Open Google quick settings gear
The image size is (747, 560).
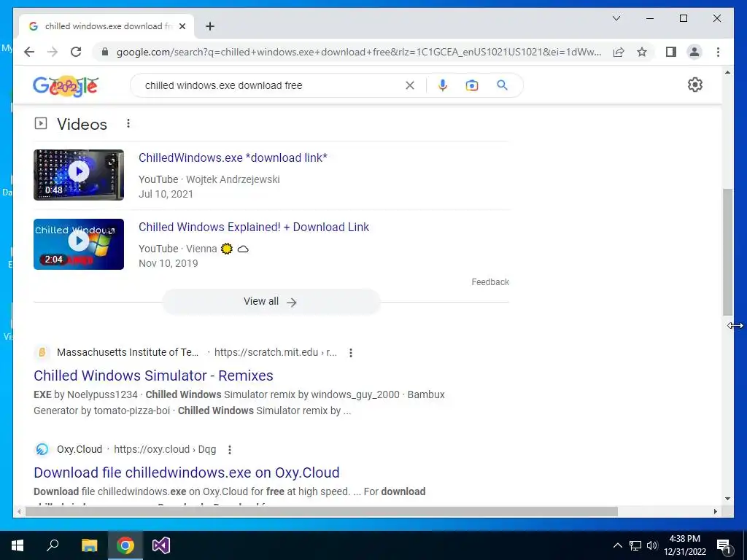tap(695, 85)
